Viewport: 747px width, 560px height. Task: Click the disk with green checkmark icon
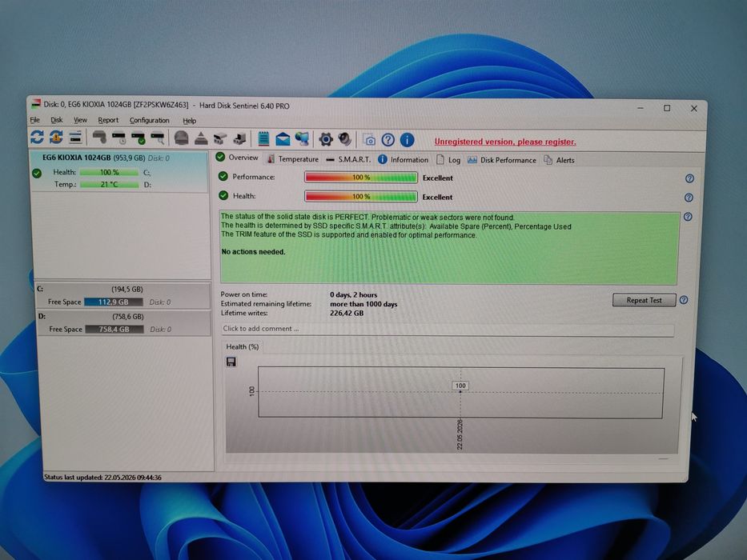click(139, 138)
